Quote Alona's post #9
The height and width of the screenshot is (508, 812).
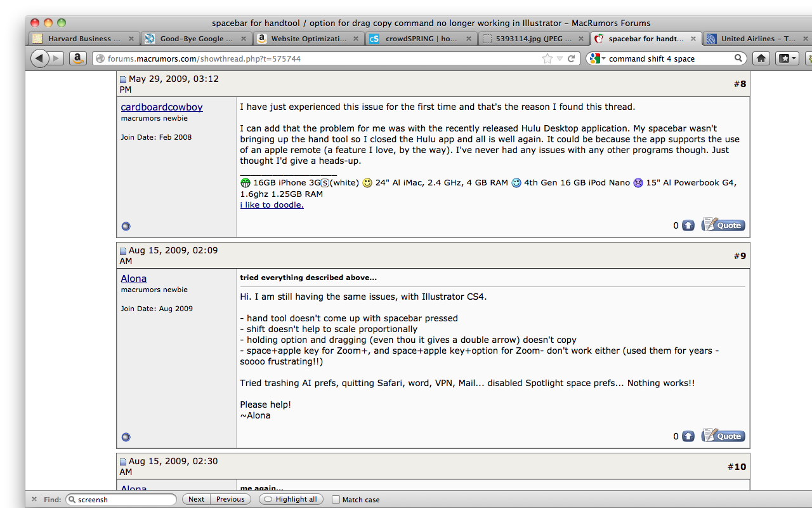pos(723,436)
